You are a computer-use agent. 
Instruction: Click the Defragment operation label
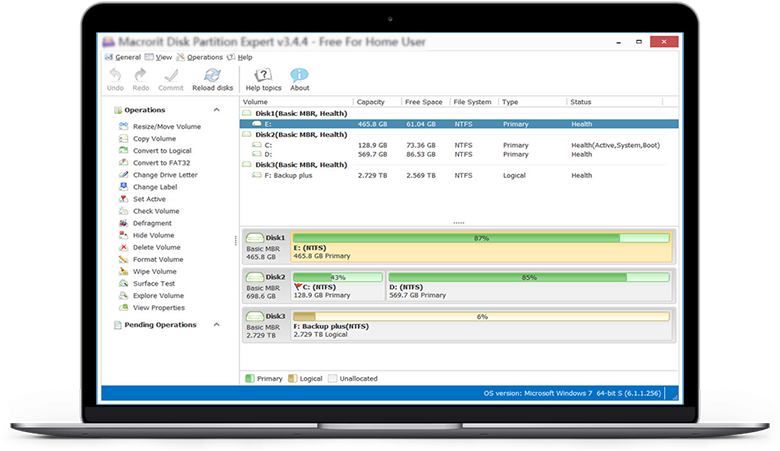click(x=152, y=223)
